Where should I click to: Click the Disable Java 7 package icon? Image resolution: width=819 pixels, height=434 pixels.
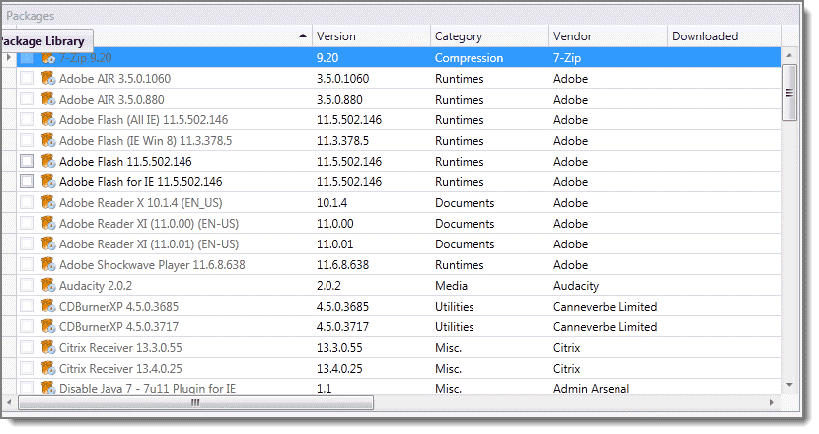click(x=48, y=389)
